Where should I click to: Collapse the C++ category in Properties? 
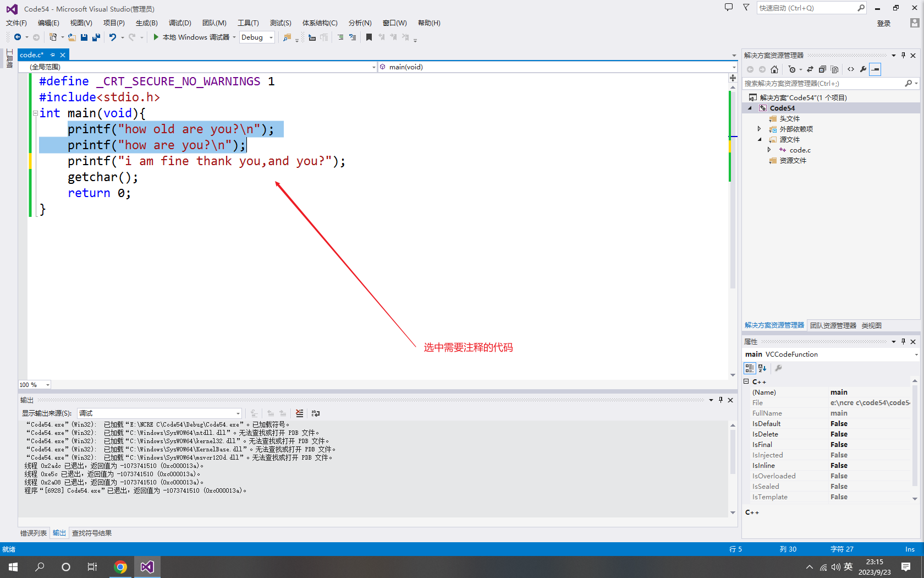[x=746, y=381]
